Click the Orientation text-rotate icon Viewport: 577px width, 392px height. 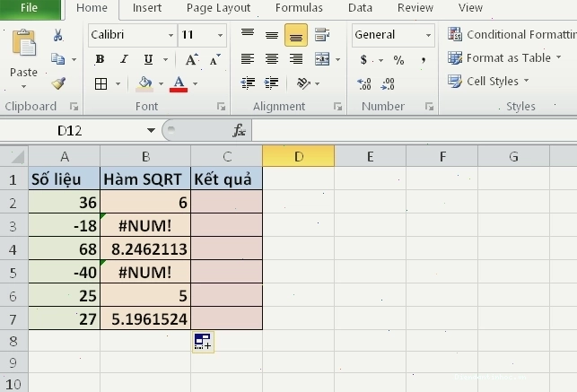pos(304,83)
